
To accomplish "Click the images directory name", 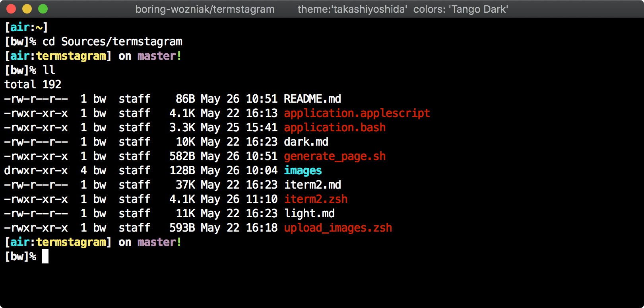I will (x=303, y=170).
